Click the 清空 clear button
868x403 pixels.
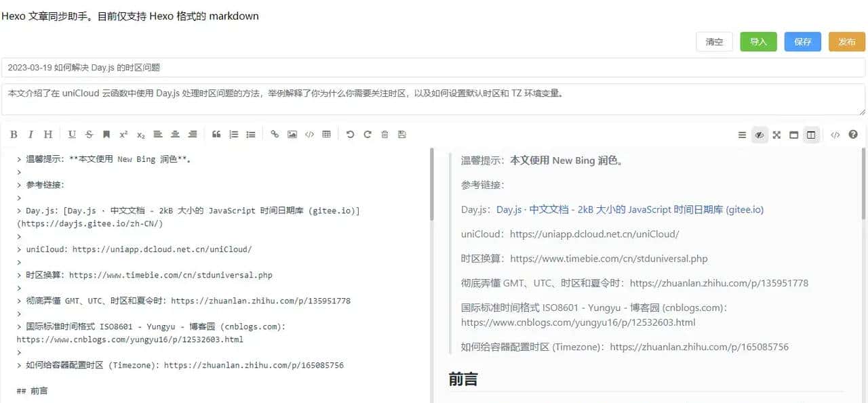[714, 41]
